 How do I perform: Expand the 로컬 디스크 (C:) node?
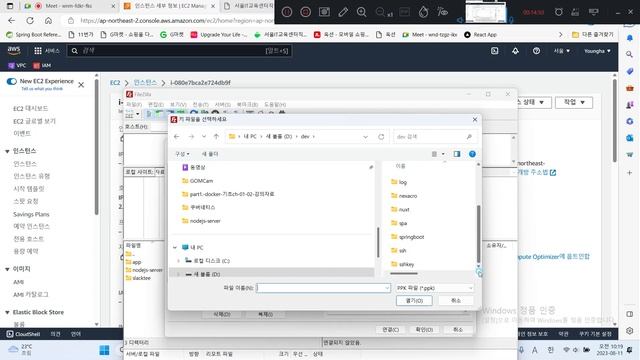(178, 261)
